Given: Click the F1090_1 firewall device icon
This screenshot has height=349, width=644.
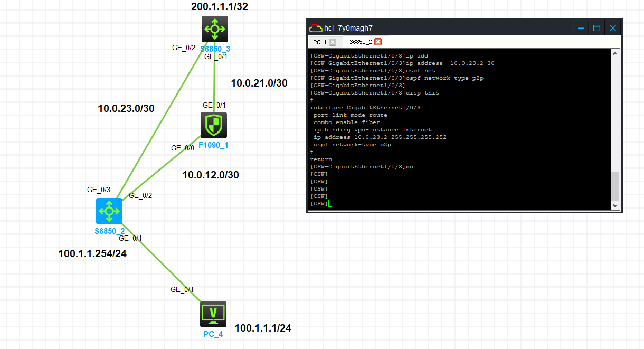Looking at the screenshot, I should [x=214, y=125].
